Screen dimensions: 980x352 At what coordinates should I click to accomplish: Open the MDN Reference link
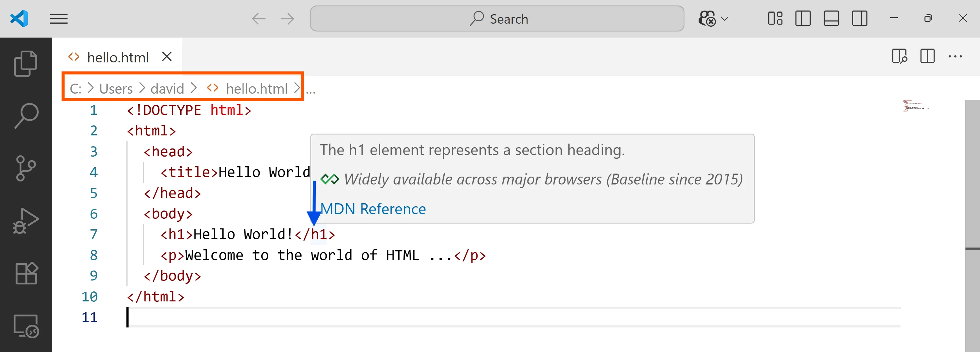coord(373,209)
